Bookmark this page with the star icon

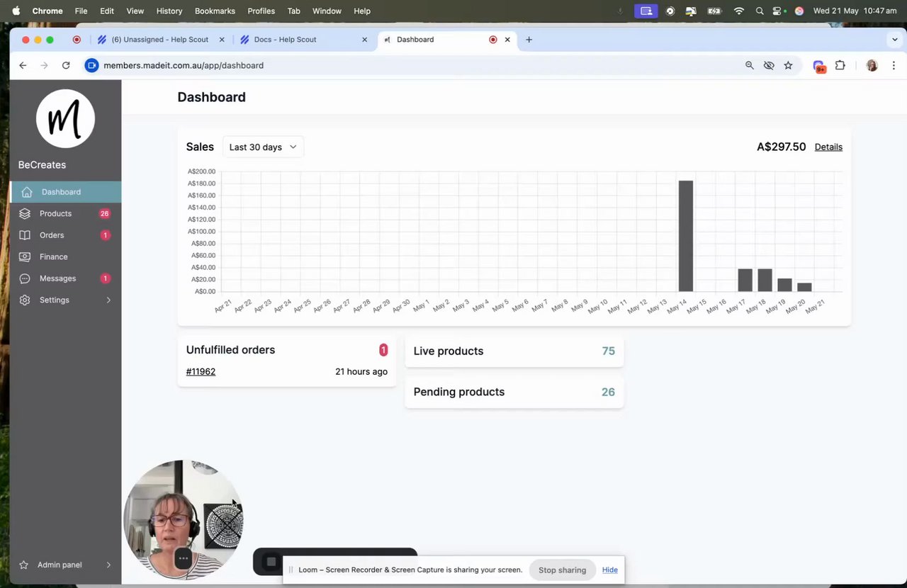pyautogui.click(x=788, y=65)
